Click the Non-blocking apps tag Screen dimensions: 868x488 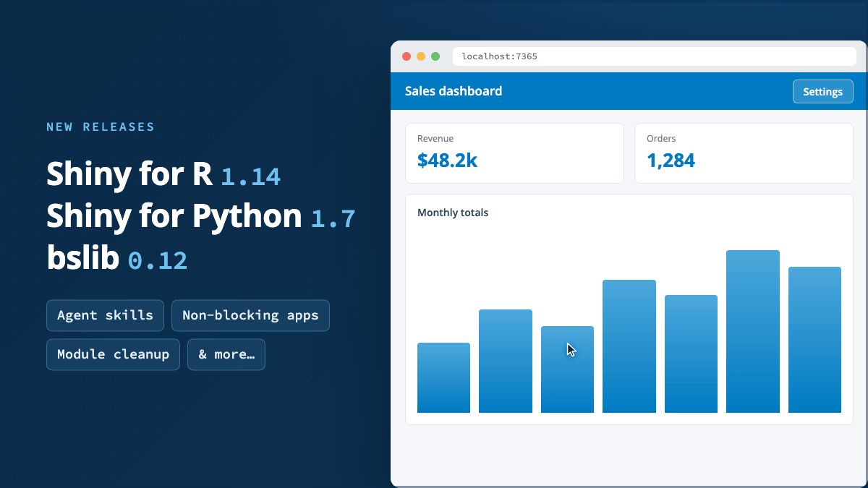pyautogui.click(x=250, y=315)
